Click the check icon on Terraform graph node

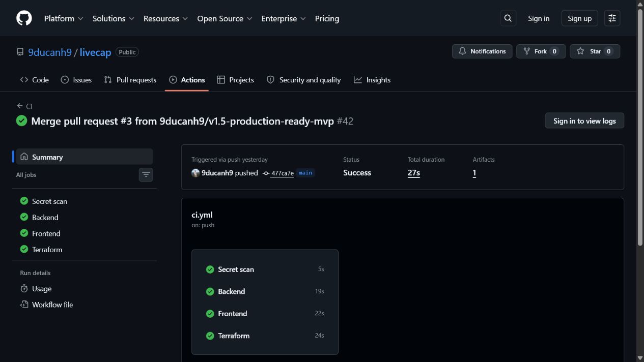click(x=210, y=336)
